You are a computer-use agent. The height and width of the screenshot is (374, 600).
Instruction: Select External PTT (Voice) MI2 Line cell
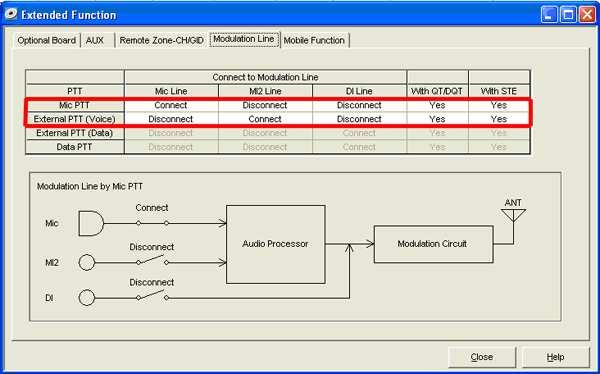click(265, 119)
